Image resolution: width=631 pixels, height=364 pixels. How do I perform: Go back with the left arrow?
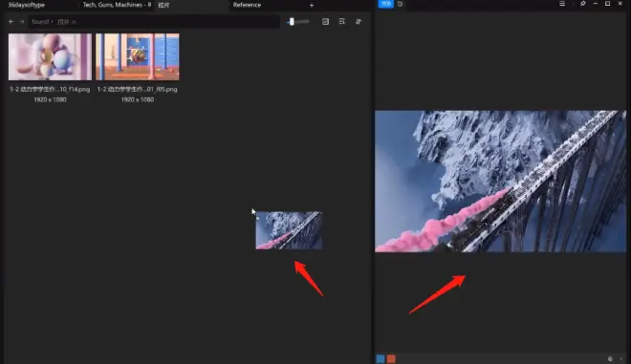(11, 22)
